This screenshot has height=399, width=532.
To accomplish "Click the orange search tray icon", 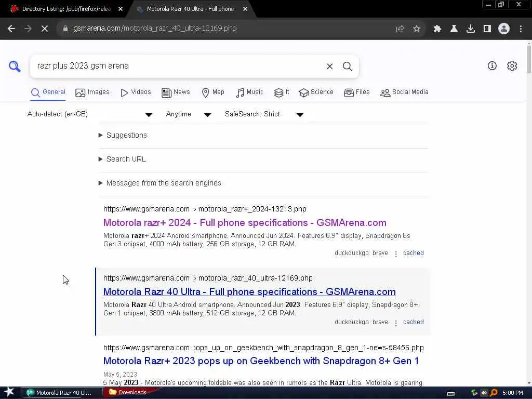I will point(494,393).
